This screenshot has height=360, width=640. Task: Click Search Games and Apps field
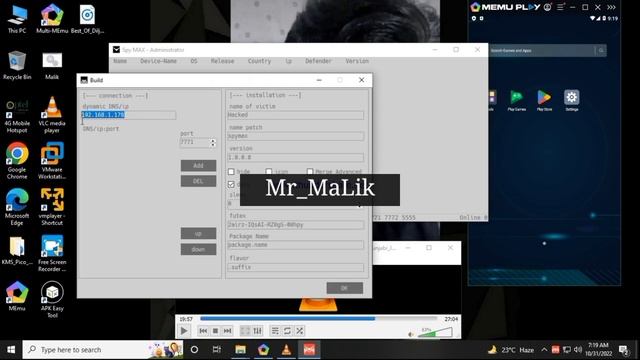pos(541,51)
